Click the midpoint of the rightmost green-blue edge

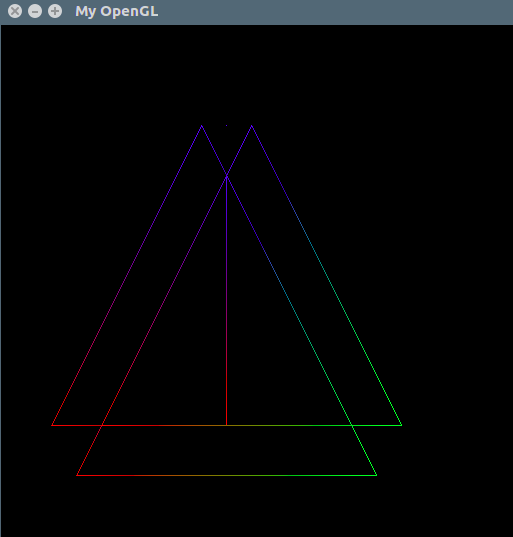(x=327, y=275)
